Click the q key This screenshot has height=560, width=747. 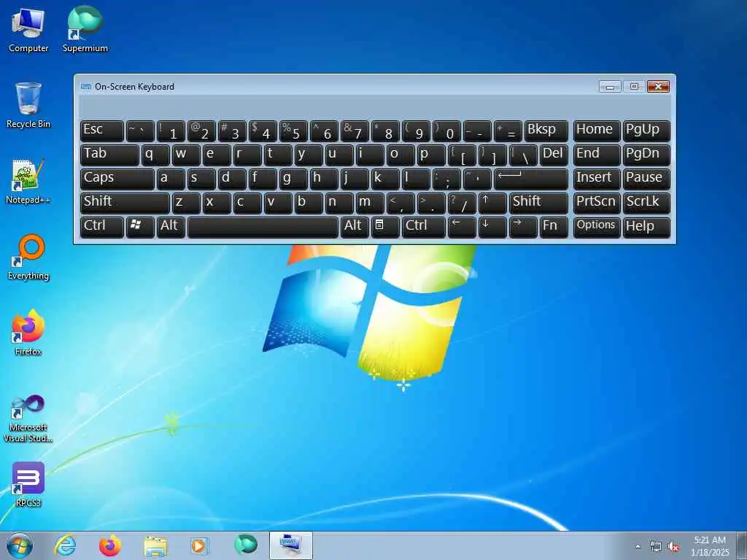(155, 155)
